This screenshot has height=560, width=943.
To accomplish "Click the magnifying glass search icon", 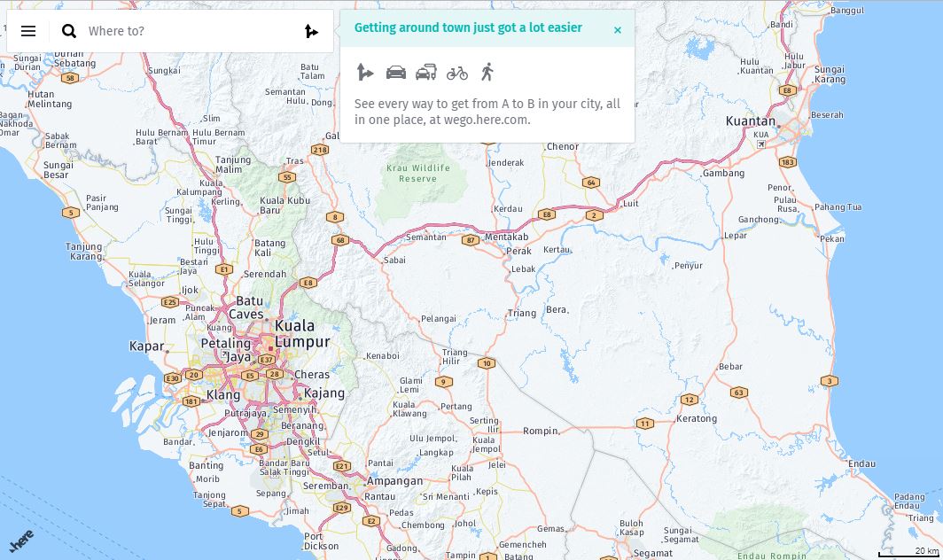I will [x=69, y=31].
